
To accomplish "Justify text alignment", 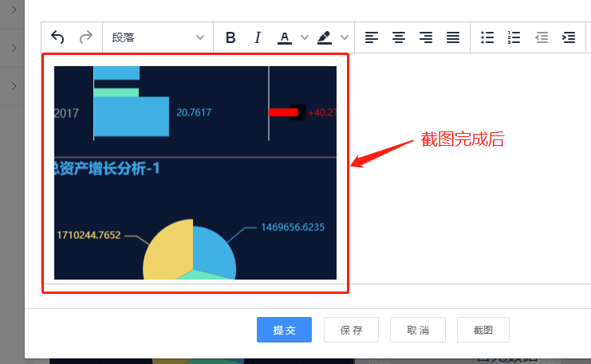I will (x=453, y=37).
